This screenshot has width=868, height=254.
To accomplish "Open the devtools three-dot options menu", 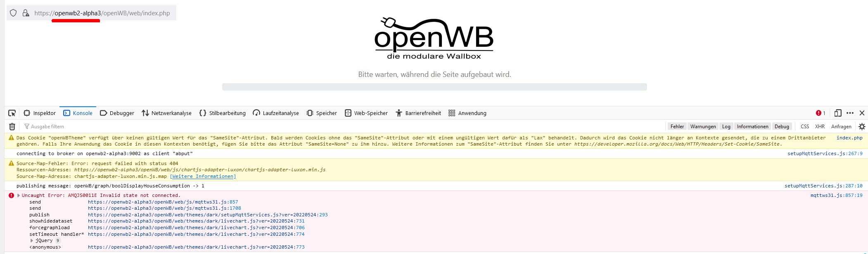I will tap(850, 113).
